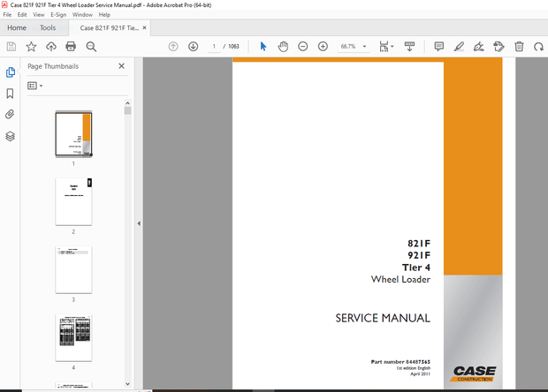This screenshot has height=392, width=548.
Task: Click thumbnail scrollbar down arrow
Action: 127,384
